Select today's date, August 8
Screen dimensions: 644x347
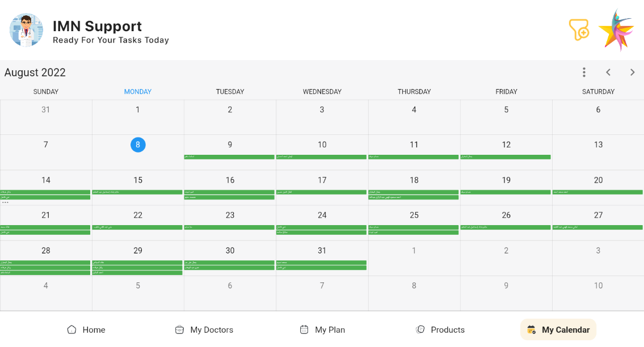pos(138,145)
